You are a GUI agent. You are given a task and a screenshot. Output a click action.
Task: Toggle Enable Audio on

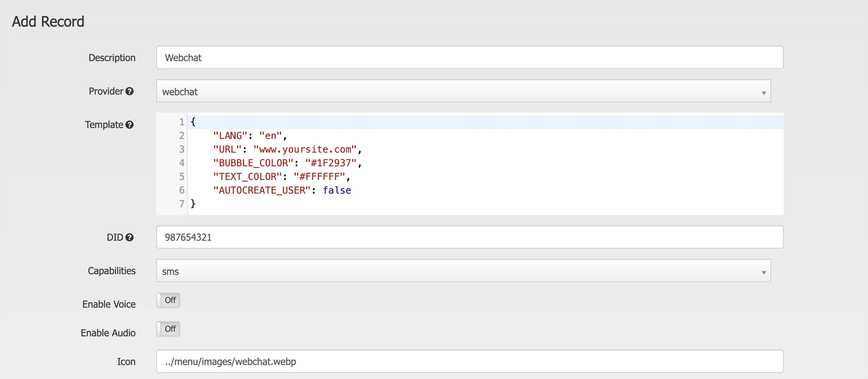pos(168,329)
